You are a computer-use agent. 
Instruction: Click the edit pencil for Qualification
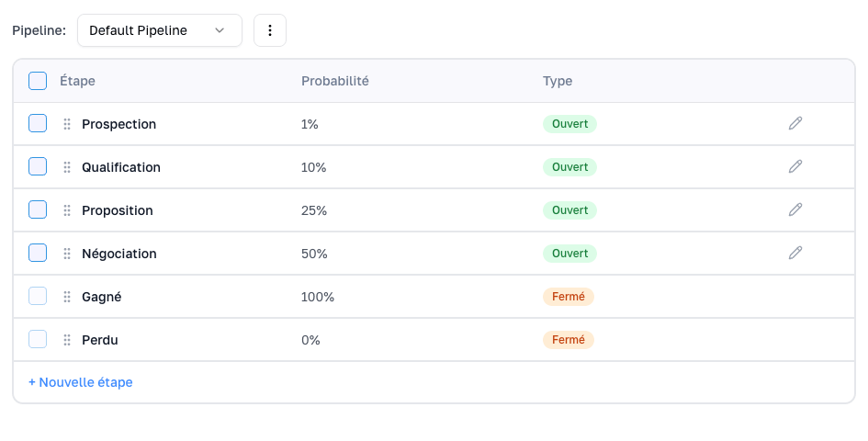[x=795, y=166]
